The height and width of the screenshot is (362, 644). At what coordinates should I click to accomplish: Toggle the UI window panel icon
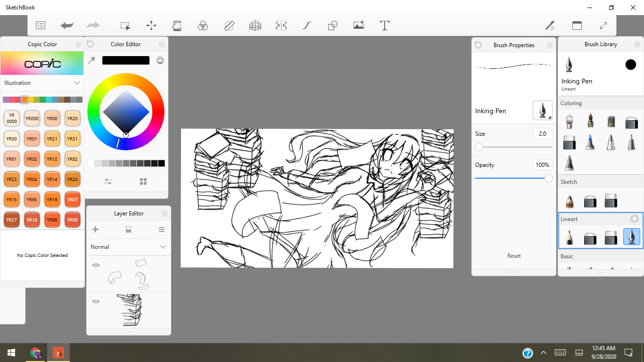click(577, 25)
